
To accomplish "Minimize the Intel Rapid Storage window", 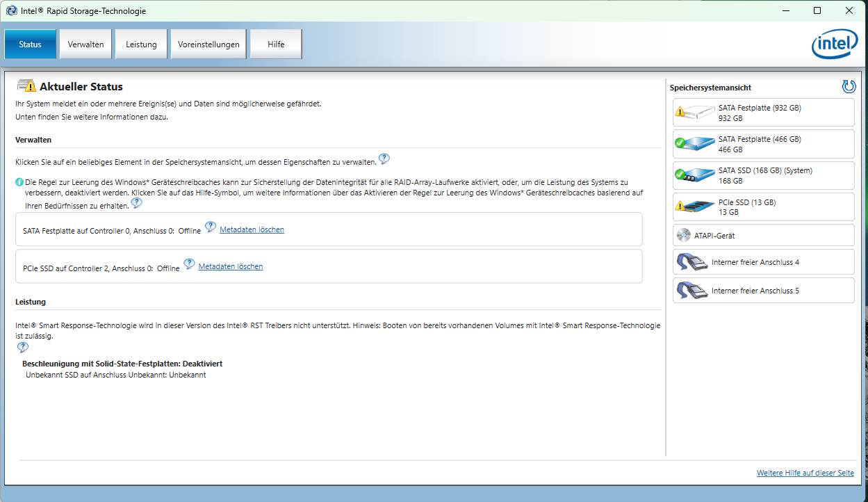I will click(785, 10).
